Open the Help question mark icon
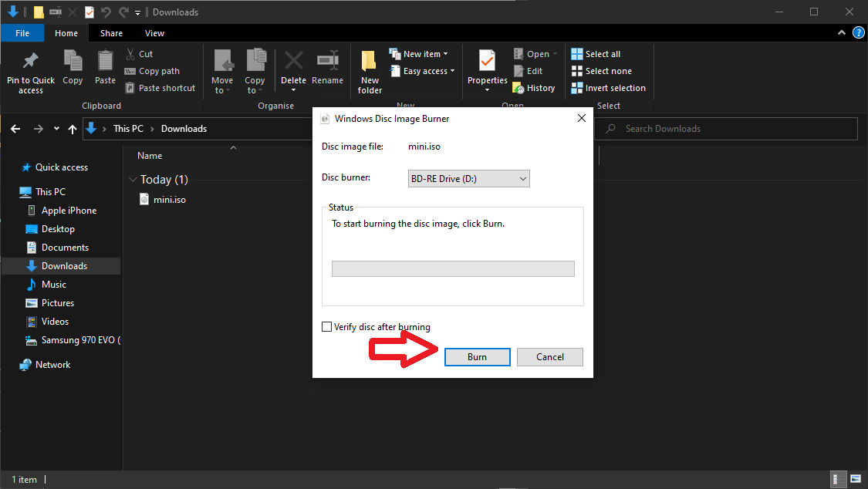 [x=858, y=32]
